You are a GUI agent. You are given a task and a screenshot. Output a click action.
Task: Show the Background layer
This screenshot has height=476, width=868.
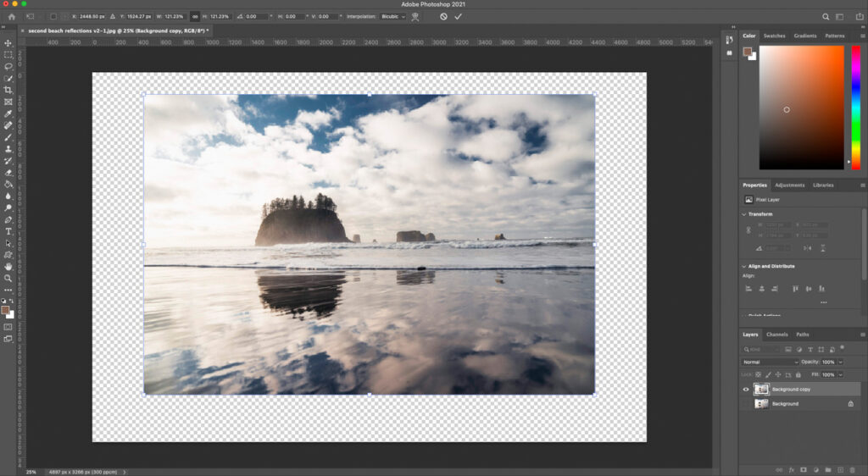point(746,403)
